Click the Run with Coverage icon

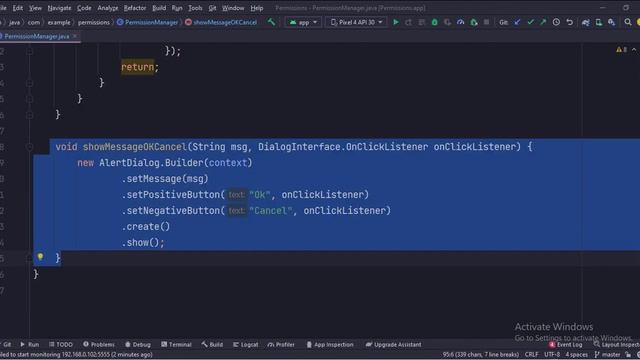point(448,22)
